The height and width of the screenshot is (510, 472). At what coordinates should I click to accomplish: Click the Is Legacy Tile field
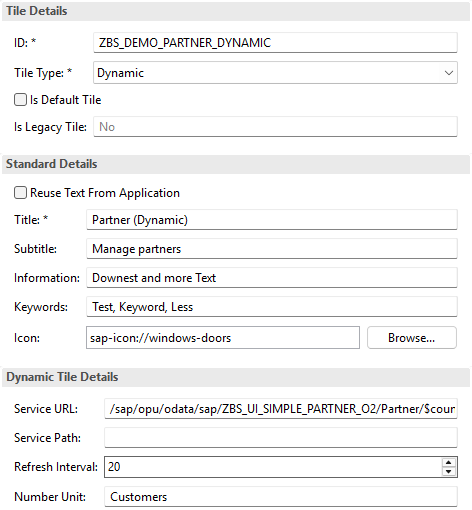275,127
